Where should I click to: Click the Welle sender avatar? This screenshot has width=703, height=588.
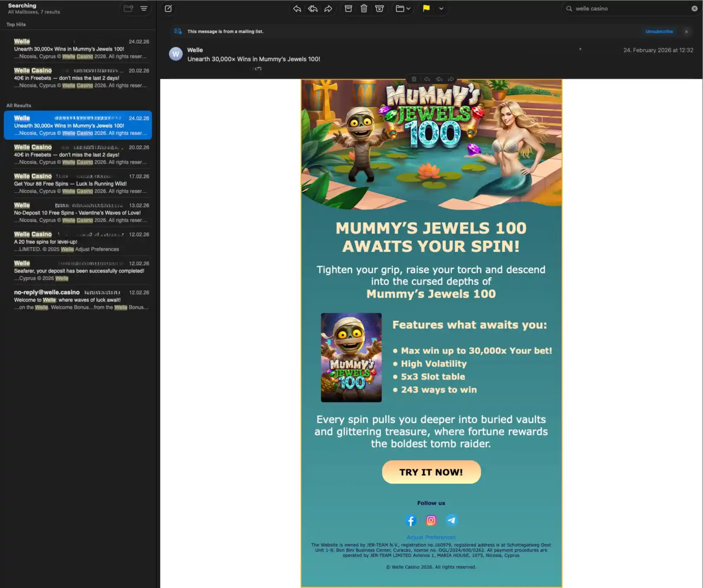[176, 54]
